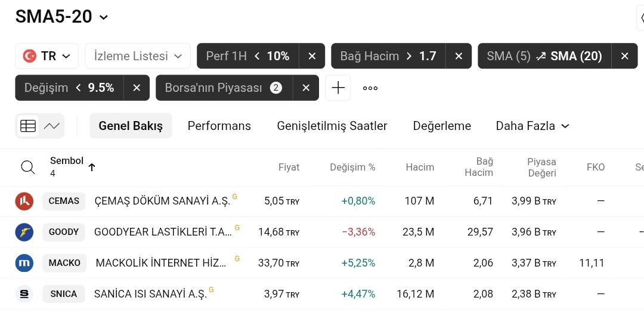644x325 pixels.
Task: Switch to chart view icon
Action: click(52, 126)
